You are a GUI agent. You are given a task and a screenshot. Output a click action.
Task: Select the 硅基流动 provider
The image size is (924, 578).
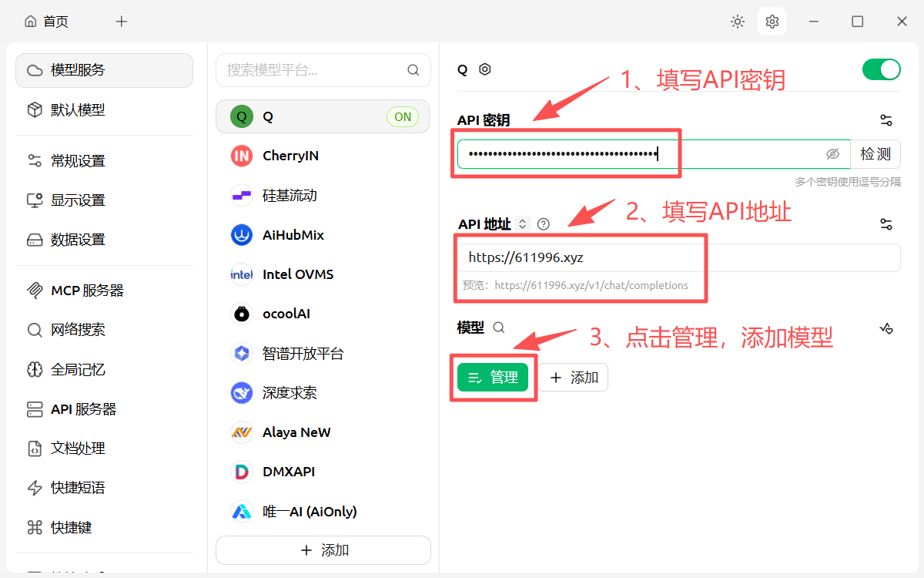[323, 196]
